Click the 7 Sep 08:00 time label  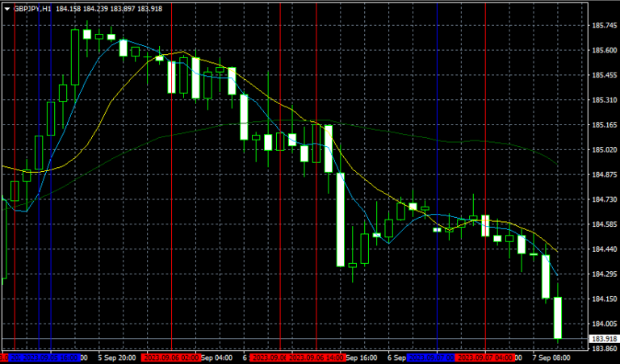click(x=551, y=358)
